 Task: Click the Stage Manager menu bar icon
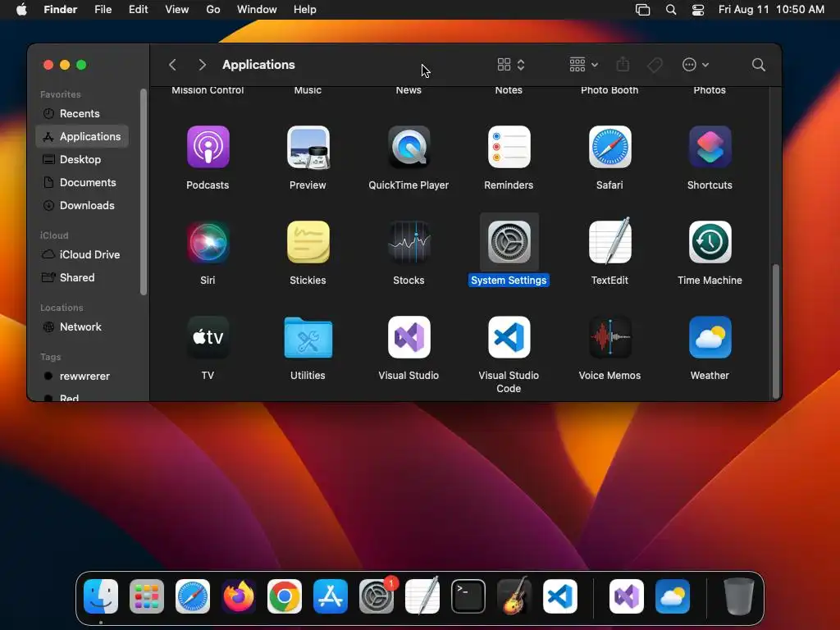tap(643, 10)
